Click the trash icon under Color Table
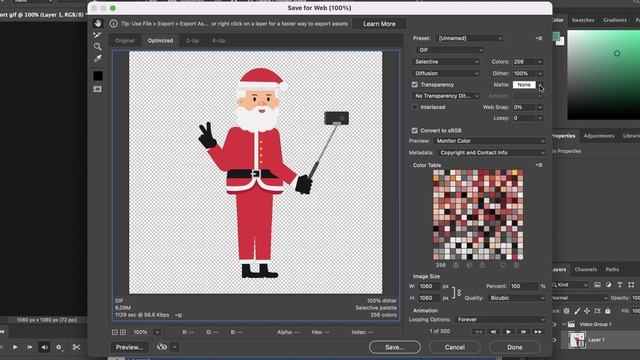 pos(516,265)
